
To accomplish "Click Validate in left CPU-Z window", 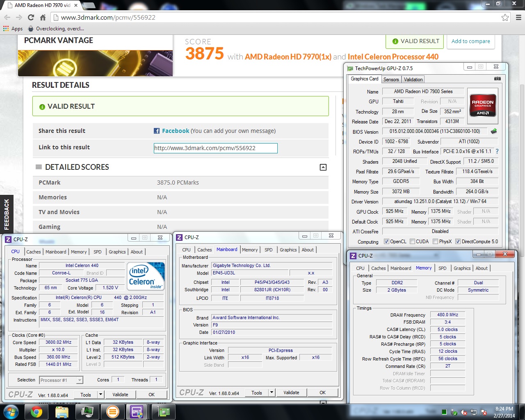I will [120, 395].
